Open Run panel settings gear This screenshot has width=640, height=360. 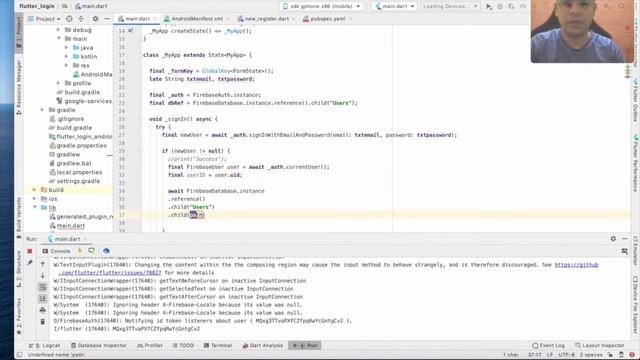pyautogui.click(x=613, y=239)
